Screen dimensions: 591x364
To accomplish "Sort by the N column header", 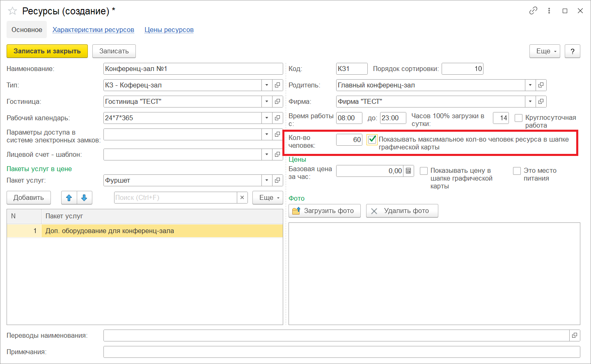I will [x=24, y=216].
